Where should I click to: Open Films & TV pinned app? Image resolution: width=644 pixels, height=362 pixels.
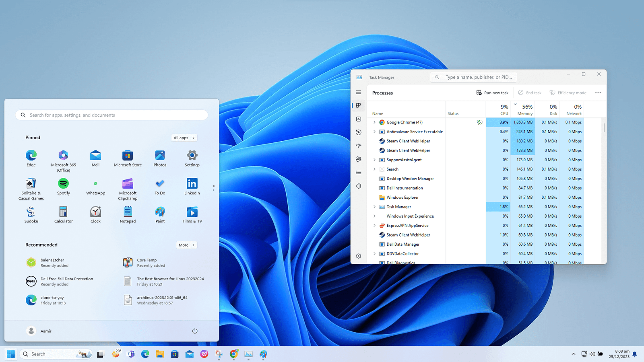192,215
